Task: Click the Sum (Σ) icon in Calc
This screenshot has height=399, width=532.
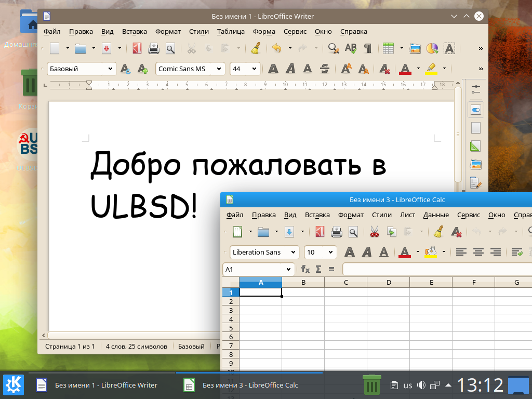Action: pos(318,269)
